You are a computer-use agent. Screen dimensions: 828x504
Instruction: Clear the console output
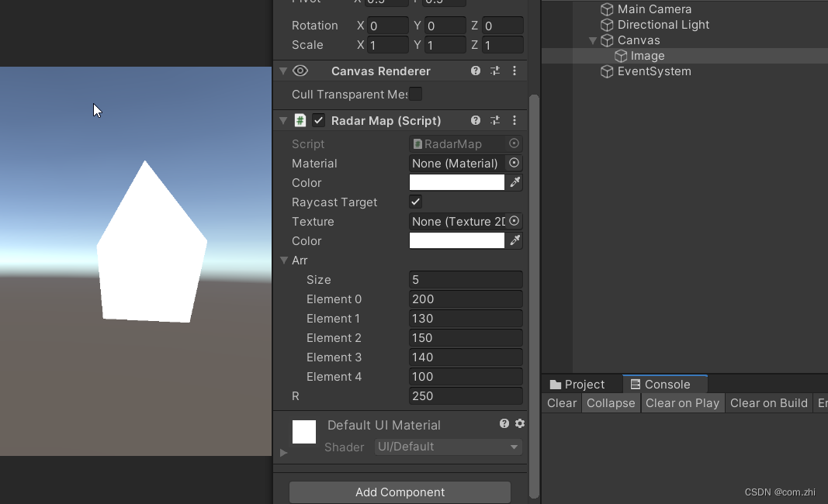pos(562,403)
